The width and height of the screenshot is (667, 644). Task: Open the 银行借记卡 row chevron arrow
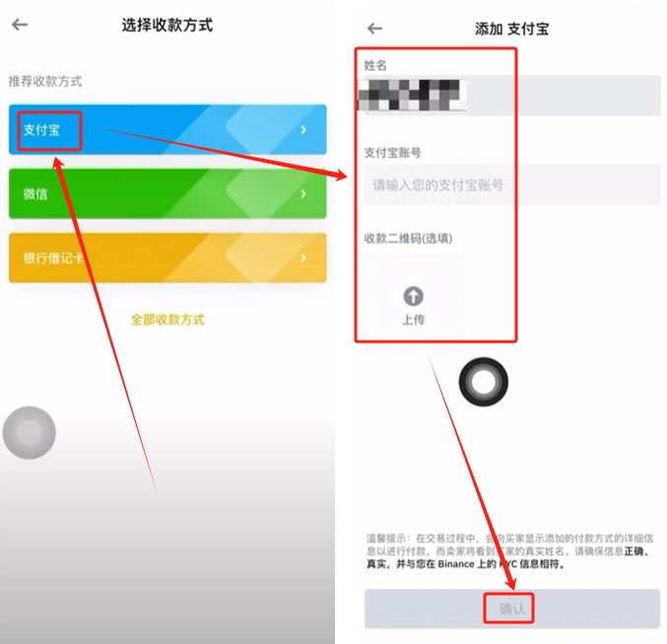(303, 258)
